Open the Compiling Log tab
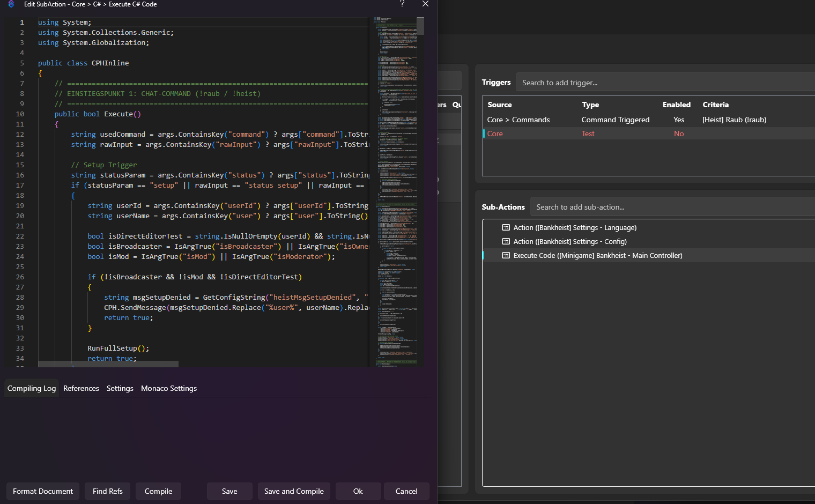815x504 pixels. click(x=32, y=388)
